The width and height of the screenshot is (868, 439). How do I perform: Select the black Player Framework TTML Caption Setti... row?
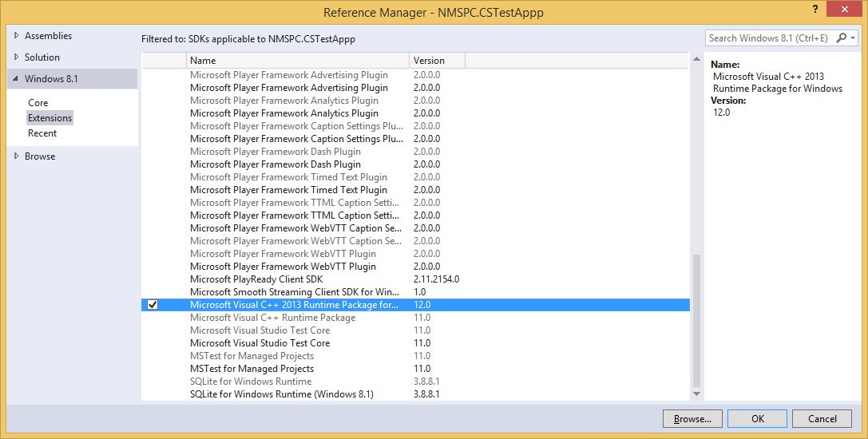tap(415, 216)
